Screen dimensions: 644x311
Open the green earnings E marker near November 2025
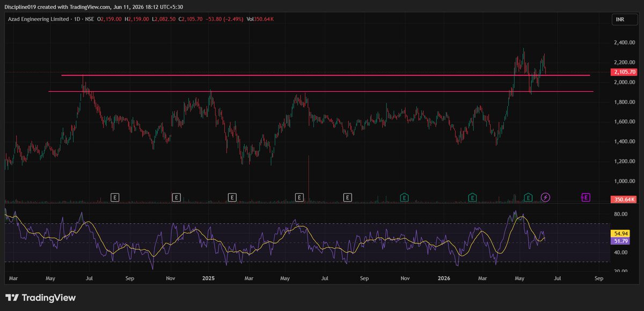404,197
